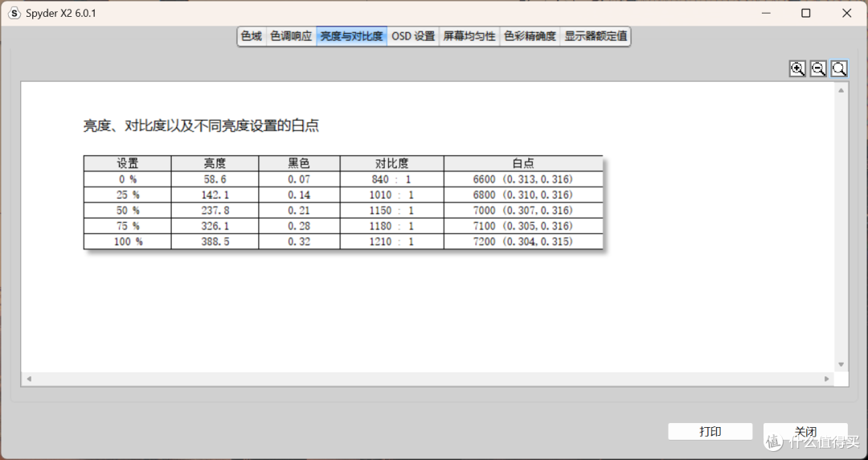Viewport: 868px width, 460px height.
Task: Click the black level value 0.28
Action: click(x=299, y=225)
